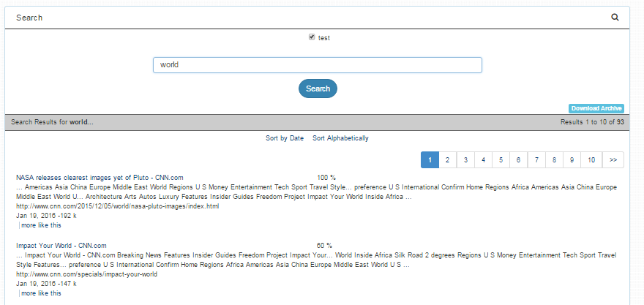Click the Search Results for world... heading

pos(52,122)
